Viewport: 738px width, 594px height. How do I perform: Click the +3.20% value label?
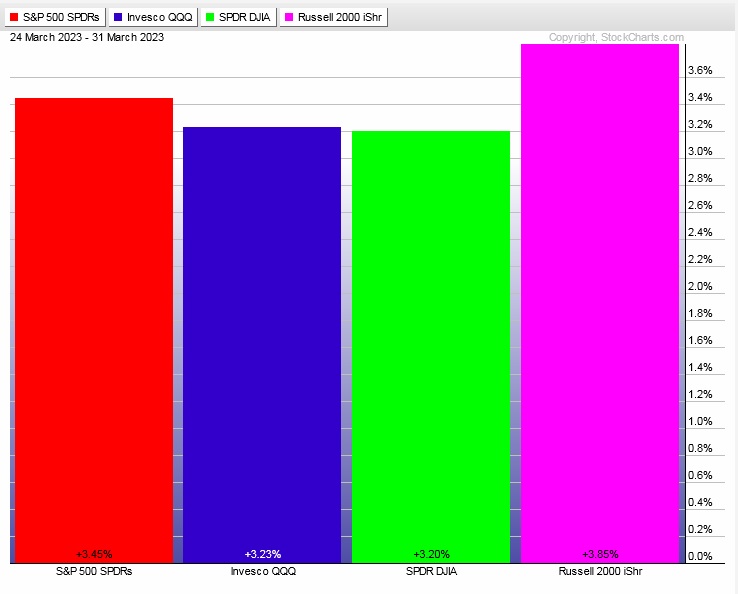[x=432, y=554]
